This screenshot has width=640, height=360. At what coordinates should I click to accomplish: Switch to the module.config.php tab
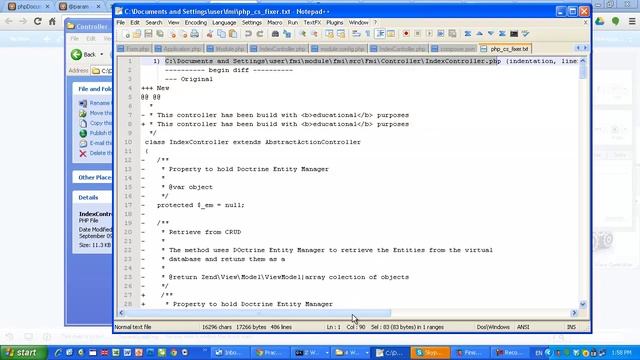pyautogui.click(x=338, y=49)
